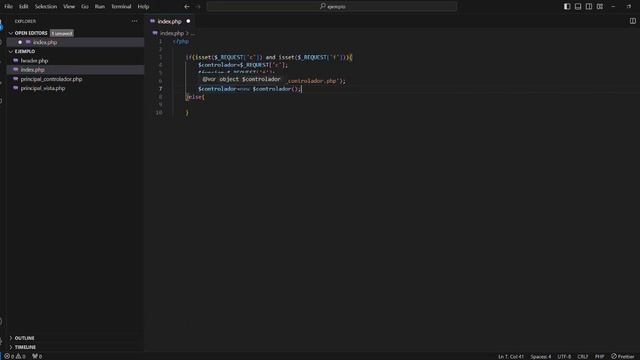Click the '1 unsaved' badge
640x360 pixels.
click(62, 33)
